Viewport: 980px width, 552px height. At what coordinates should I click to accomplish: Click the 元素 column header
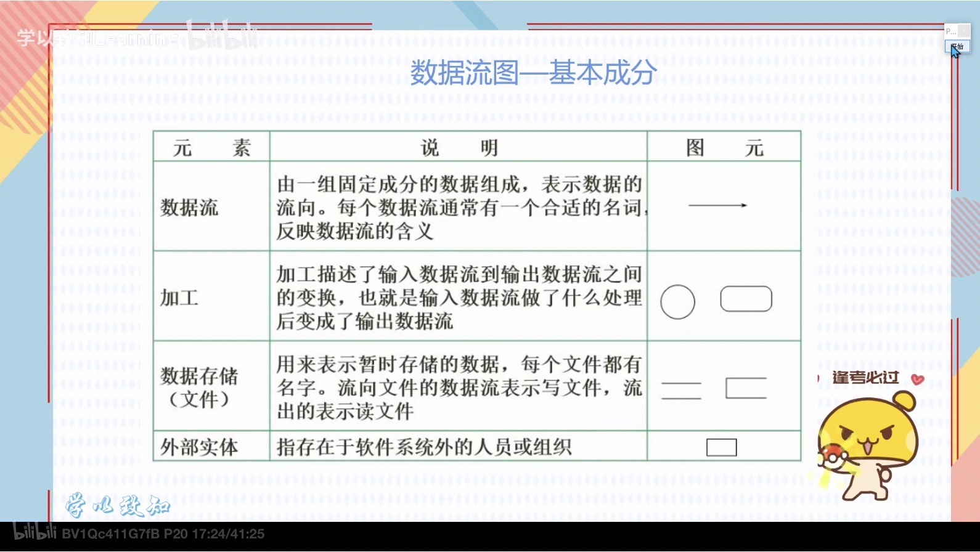point(211,148)
